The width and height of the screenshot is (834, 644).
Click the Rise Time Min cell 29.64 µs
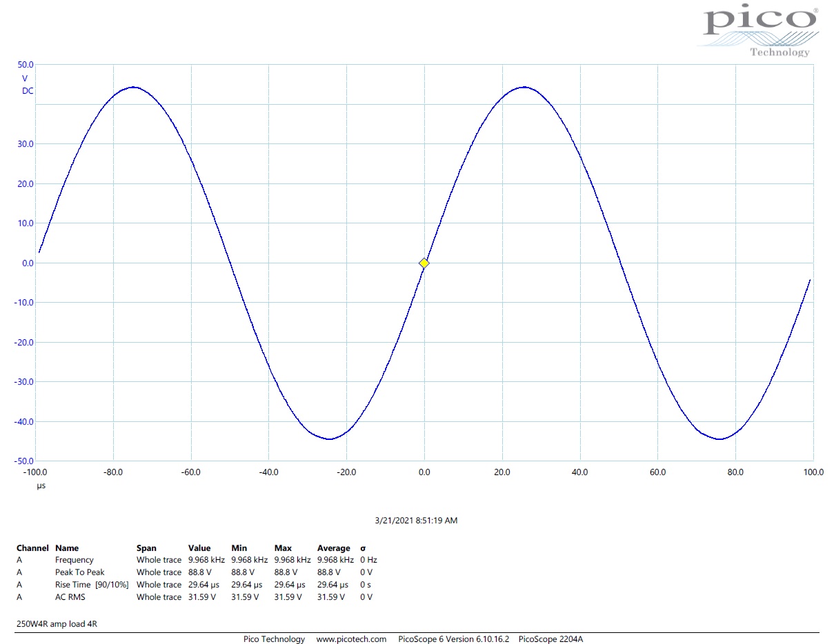pyautogui.click(x=246, y=585)
